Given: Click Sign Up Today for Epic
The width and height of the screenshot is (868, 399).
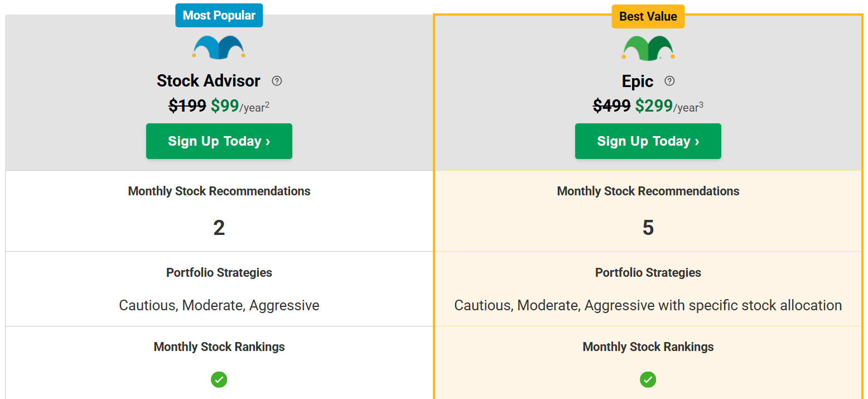Looking at the screenshot, I should 648,141.
